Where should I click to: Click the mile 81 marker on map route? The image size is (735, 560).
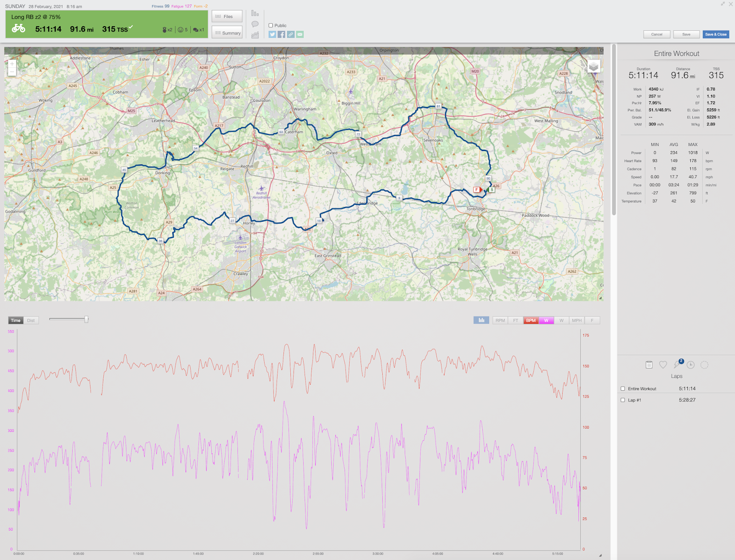[x=438, y=106]
